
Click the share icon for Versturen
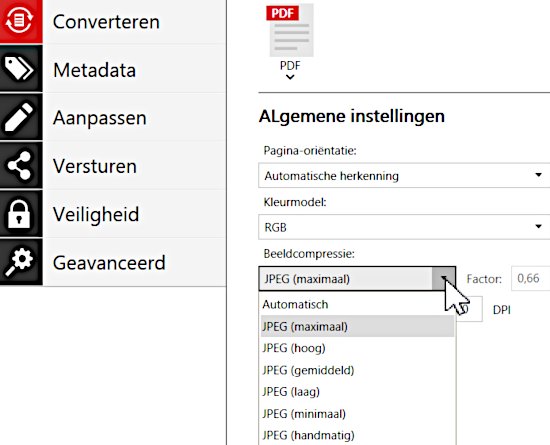tap(21, 166)
